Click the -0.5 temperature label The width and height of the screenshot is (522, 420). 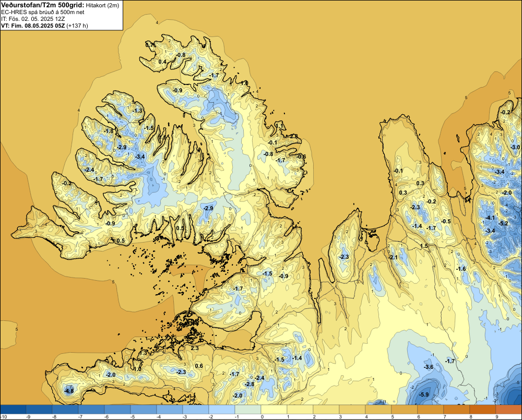click(446, 221)
